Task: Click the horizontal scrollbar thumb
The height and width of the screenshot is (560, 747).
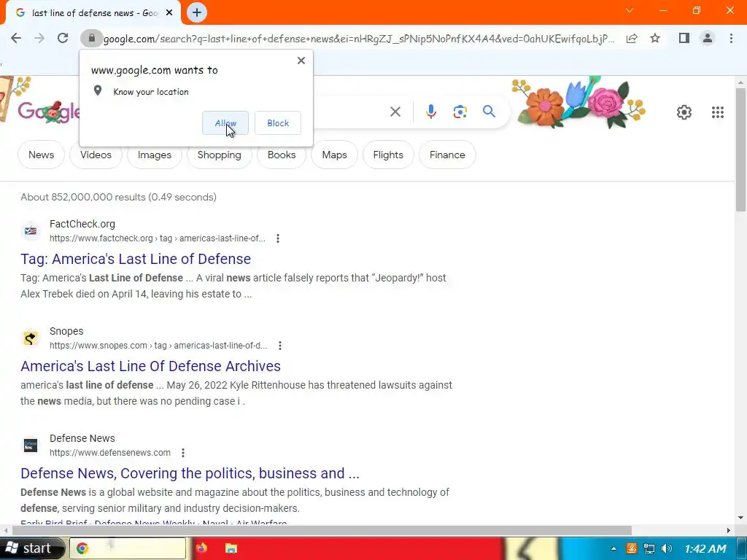Action: click(x=322, y=530)
